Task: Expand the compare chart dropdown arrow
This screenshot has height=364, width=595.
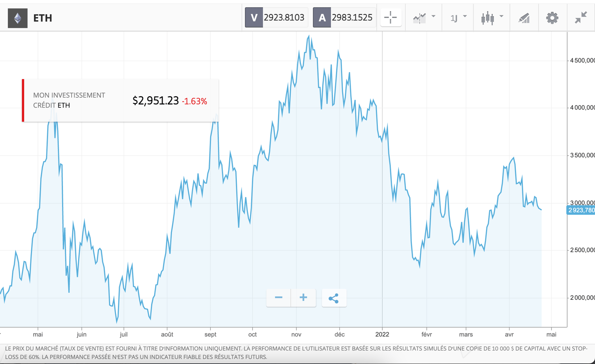Action: coord(433,16)
